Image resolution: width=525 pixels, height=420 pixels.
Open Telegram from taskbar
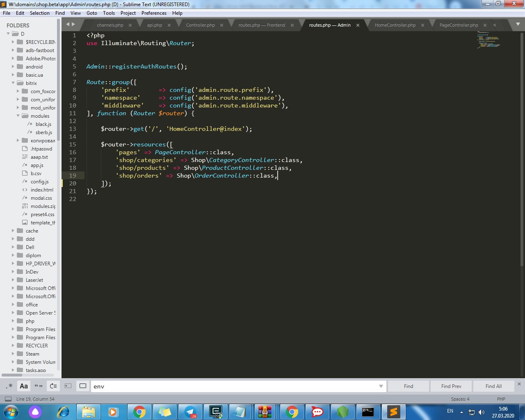click(190, 411)
